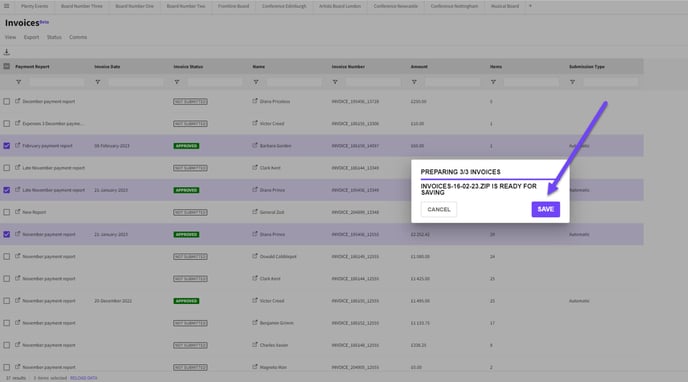Click the Submission Type column header
Screen dimensions: 688x382
(x=587, y=67)
